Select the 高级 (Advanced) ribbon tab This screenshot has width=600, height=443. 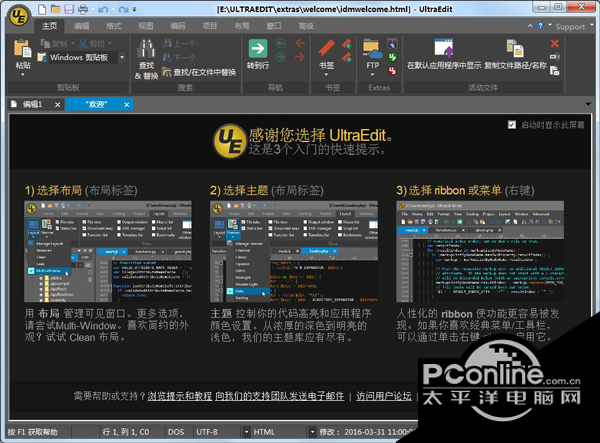[306, 26]
